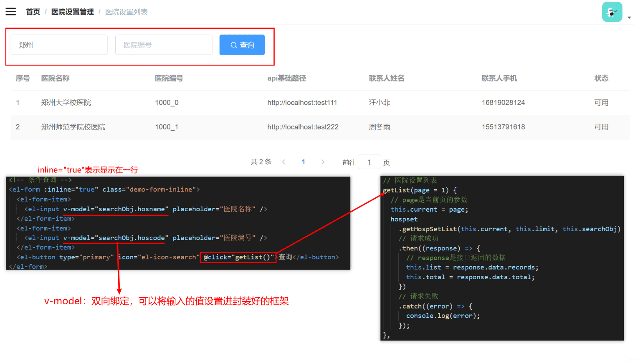Open 医院设置管理 breadcrumb

(73, 12)
